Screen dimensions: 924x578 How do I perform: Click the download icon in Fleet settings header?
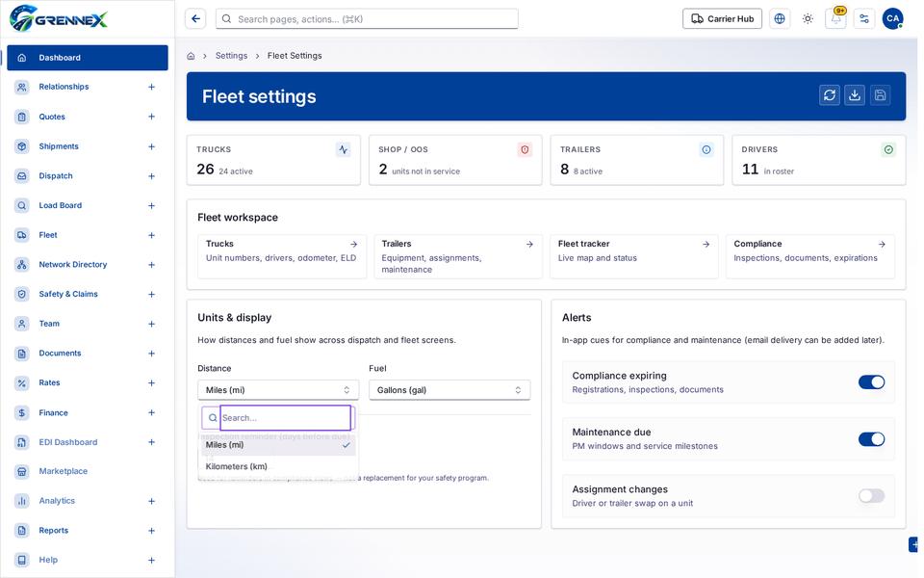click(855, 95)
